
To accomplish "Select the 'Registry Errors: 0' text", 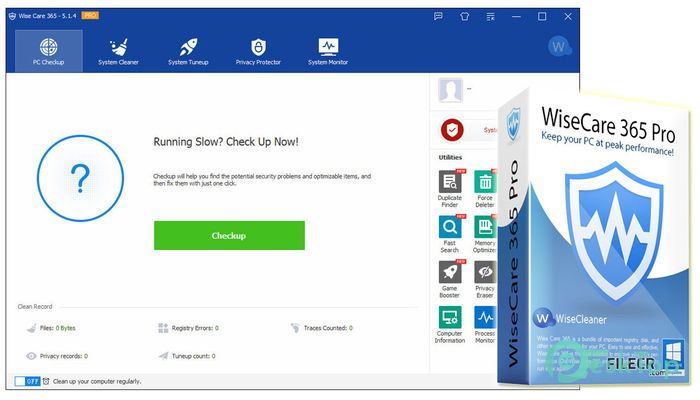I will (x=195, y=328).
